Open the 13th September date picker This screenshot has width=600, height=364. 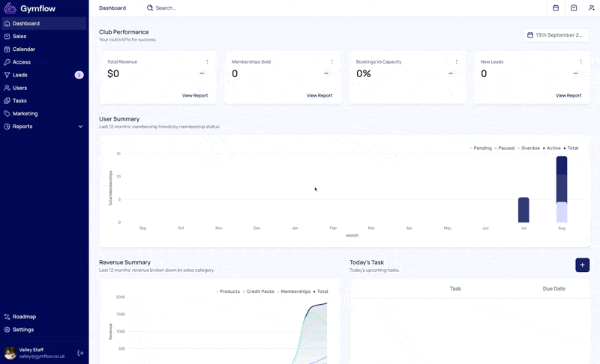point(556,35)
